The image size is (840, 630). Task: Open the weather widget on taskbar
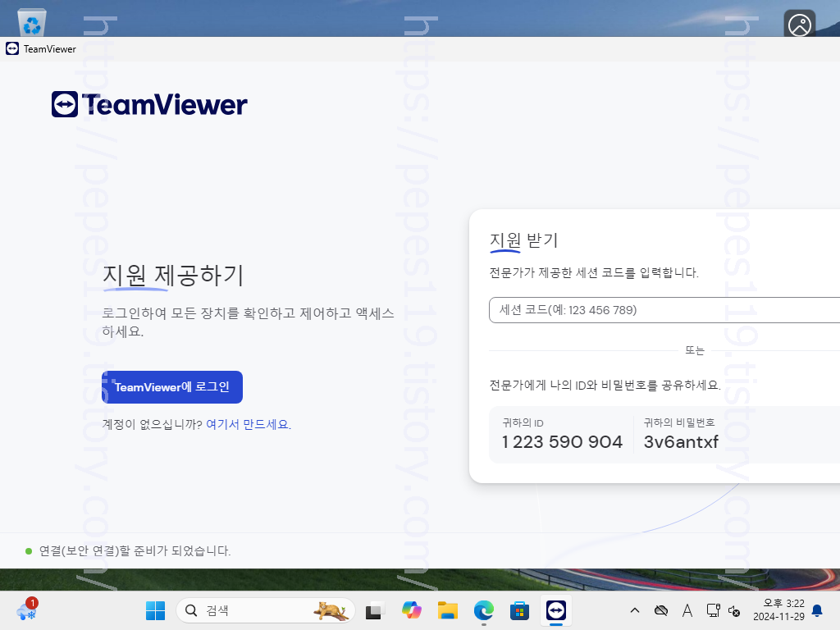point(27,609)
